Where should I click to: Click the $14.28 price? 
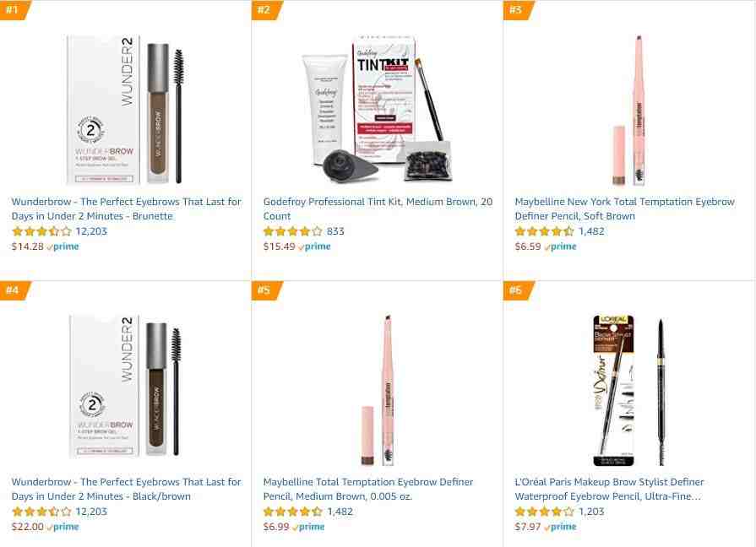click(x=28, y=246)
